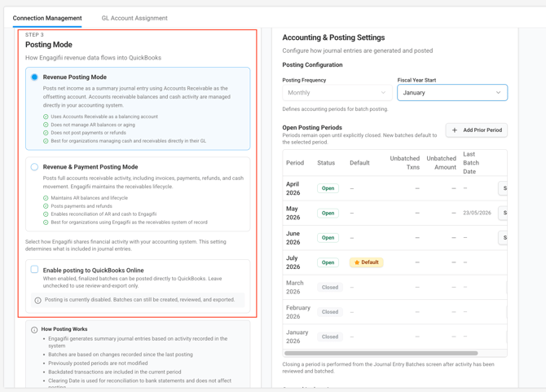
Task: Click the horizontal scrollbar under periods table
Action: coord(381,354)
